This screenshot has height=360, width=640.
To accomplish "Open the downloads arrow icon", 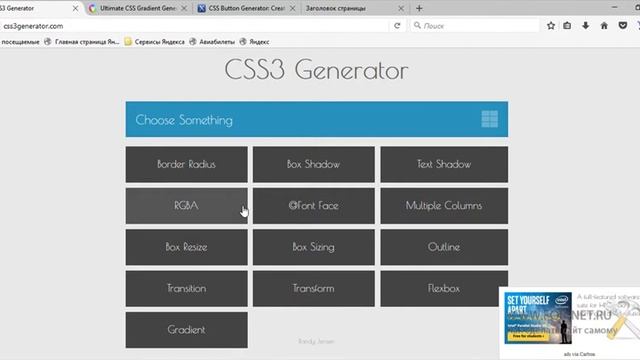I will point(585,26).
